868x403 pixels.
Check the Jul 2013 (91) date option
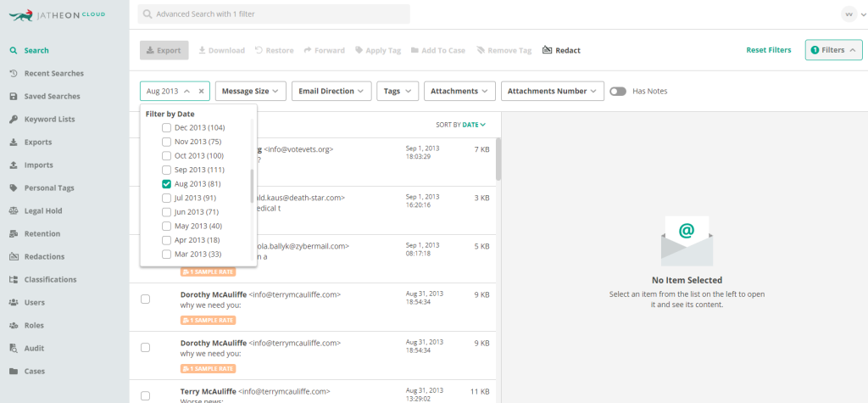[166, 198]
